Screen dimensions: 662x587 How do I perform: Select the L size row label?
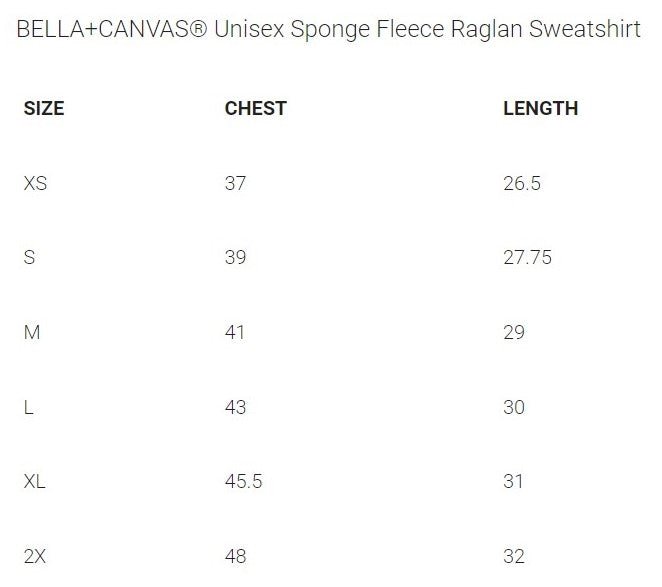pos(28,408)
